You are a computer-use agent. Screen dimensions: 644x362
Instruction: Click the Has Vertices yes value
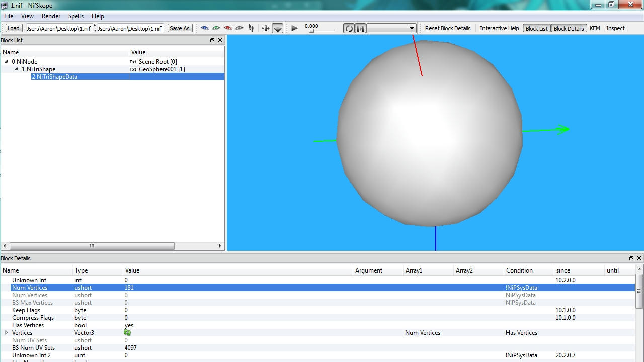click(x=129, y=325)
